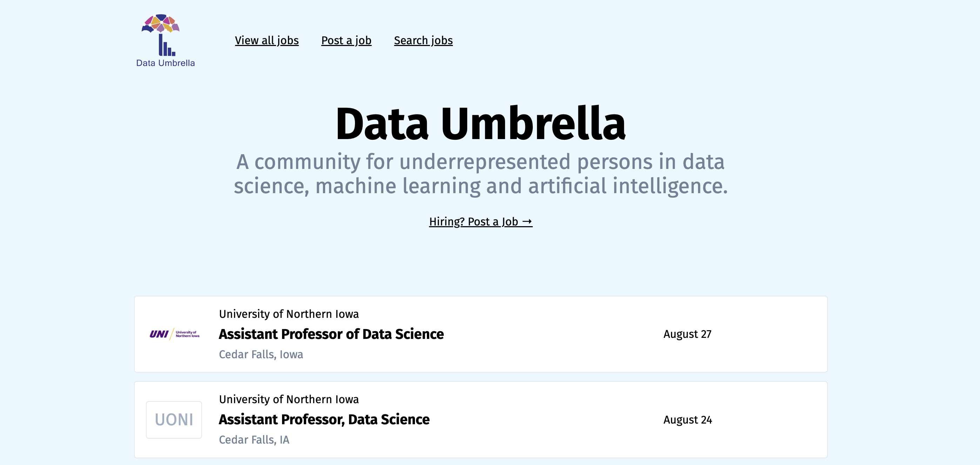Click Hiring? Post a Job link
Image resolution: width=980 pixels, height=465 pixels.
[480, 221]
